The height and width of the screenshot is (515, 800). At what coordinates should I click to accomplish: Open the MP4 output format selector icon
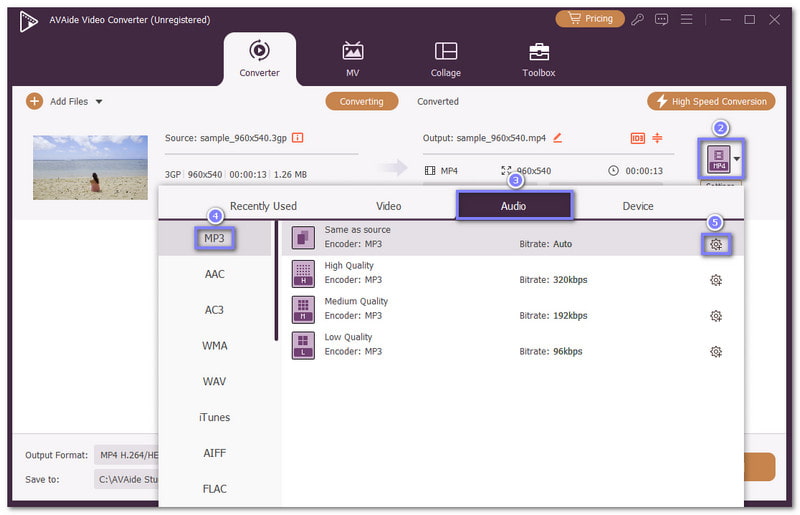[718, 159]
